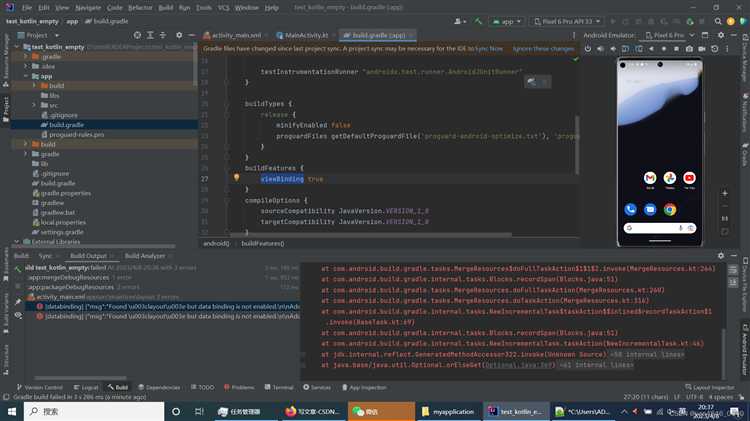The image size is (750, 421).
Task: Open Problems tool window
Action: point(239,387)
